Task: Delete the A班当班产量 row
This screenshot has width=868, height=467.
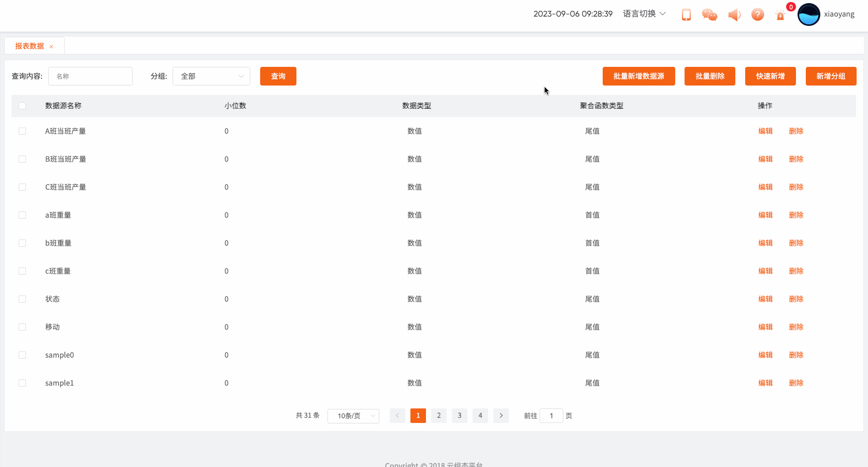Action: point(796,131)
